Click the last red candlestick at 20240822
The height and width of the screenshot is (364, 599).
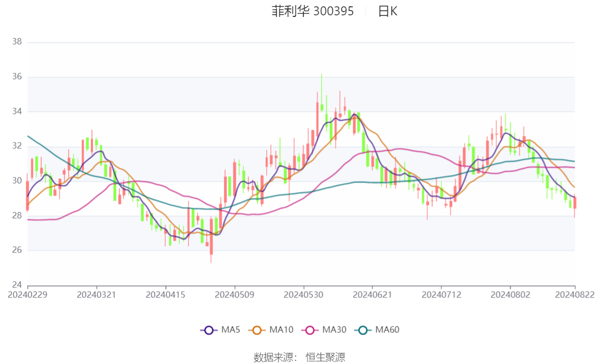coord(575,202)
